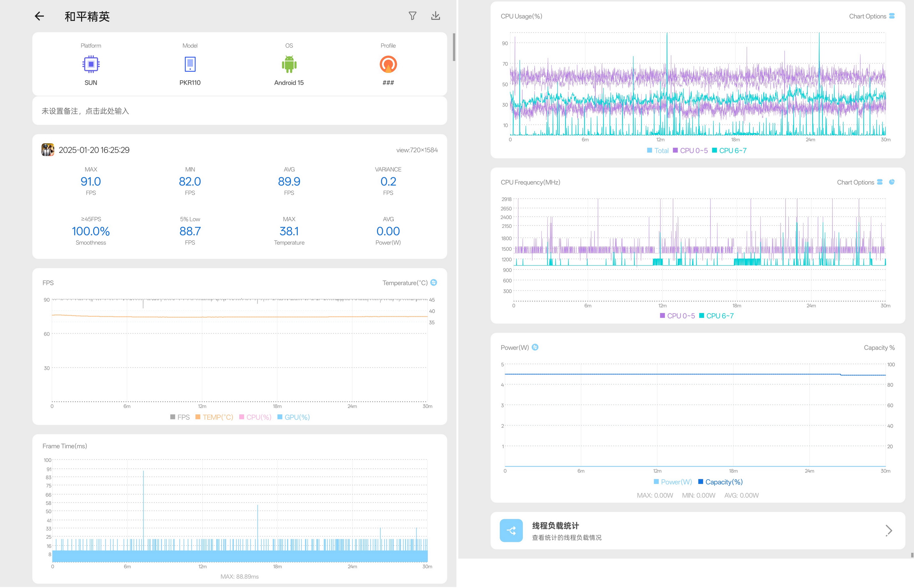Click the 100.0% Smoothness value
914x588 pixels.
(x=91, y=231)
